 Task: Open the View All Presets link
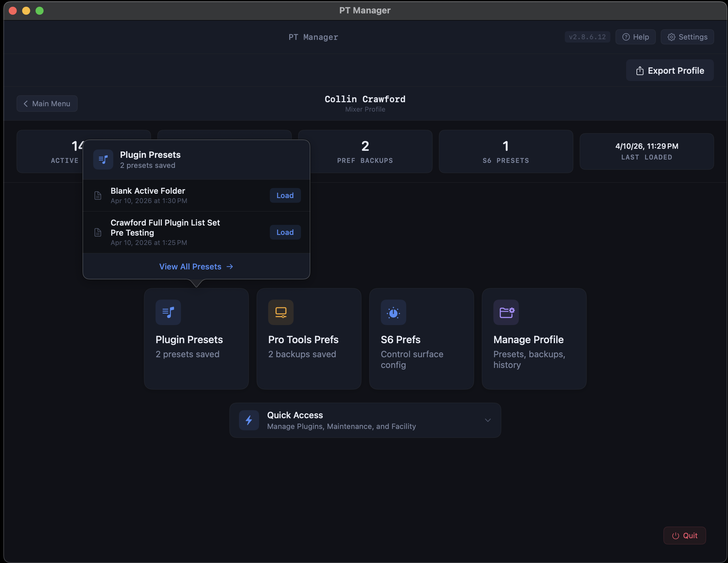tap(196, 267)
